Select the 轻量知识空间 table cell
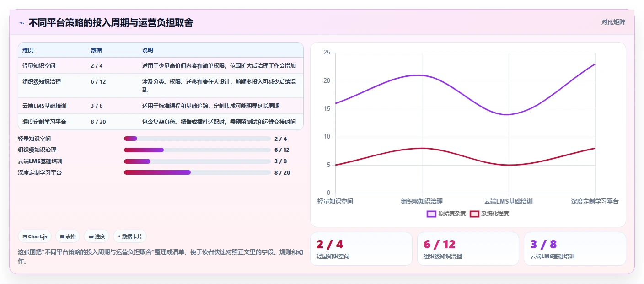This screenshot has width=644, height=284. tap(39, 65)
